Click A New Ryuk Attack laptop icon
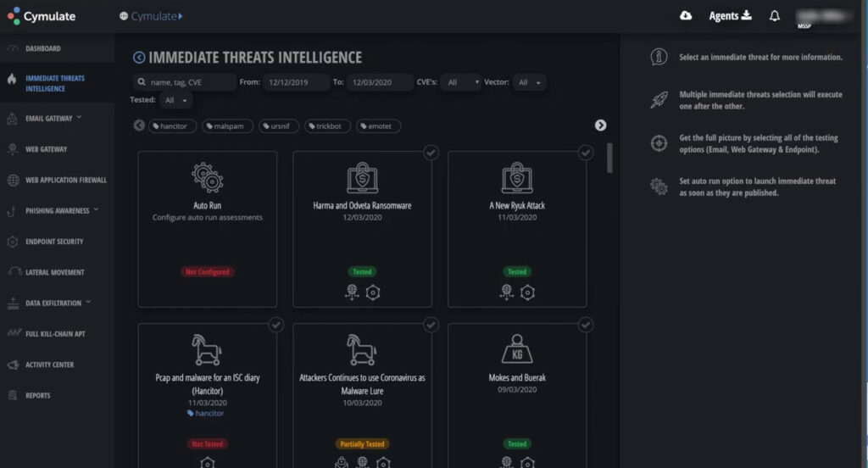The width and height of the screenshot is (868, 468). click(x=517, y=178)
